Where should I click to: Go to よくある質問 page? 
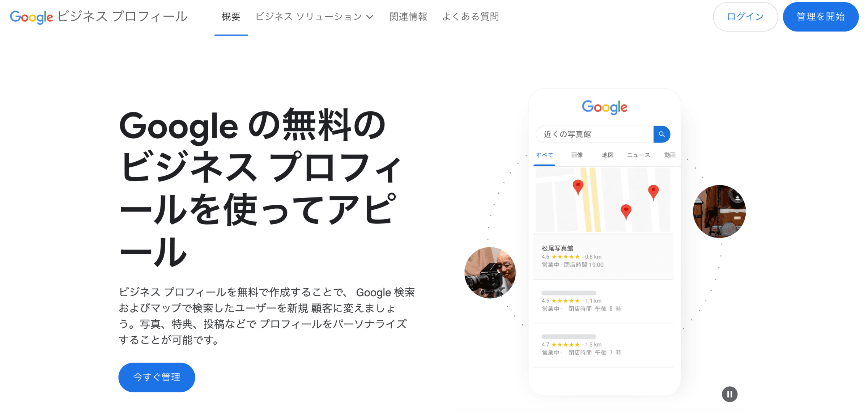[471, 17]
